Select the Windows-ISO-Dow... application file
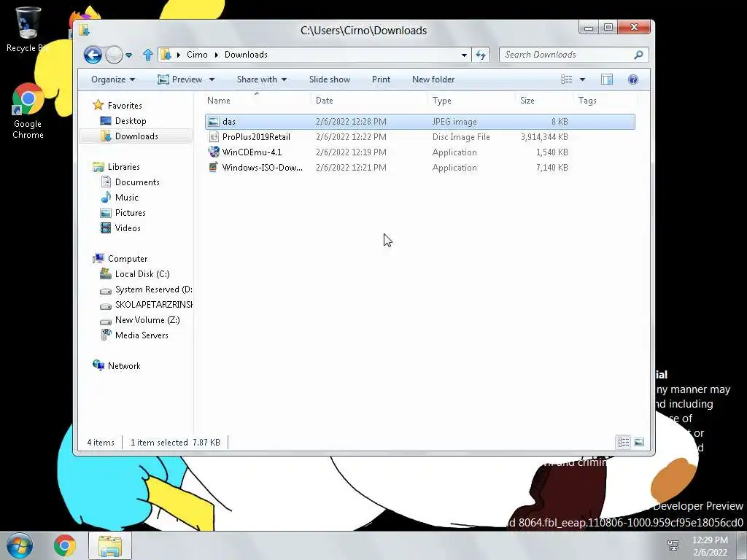747x560 pixels. (x=419, y=167)
